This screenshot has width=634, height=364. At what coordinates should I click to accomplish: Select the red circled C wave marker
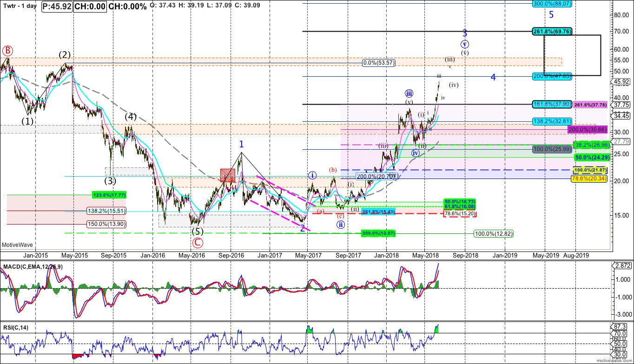198,242
